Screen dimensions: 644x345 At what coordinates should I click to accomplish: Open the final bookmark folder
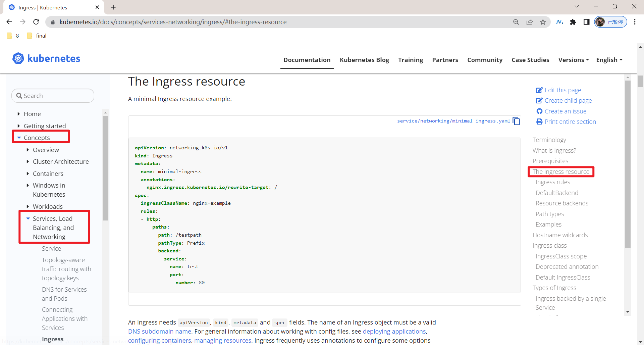pos(37,36)
